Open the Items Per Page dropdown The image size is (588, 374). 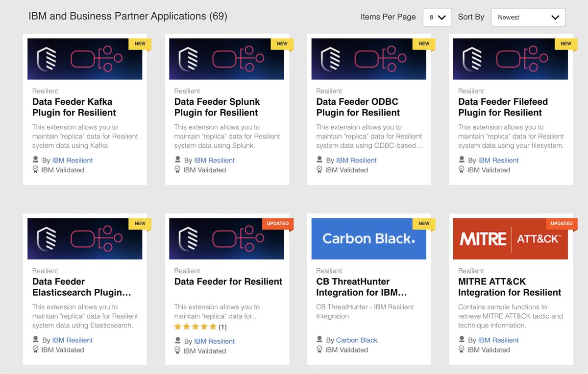click(x=437, y=17)
